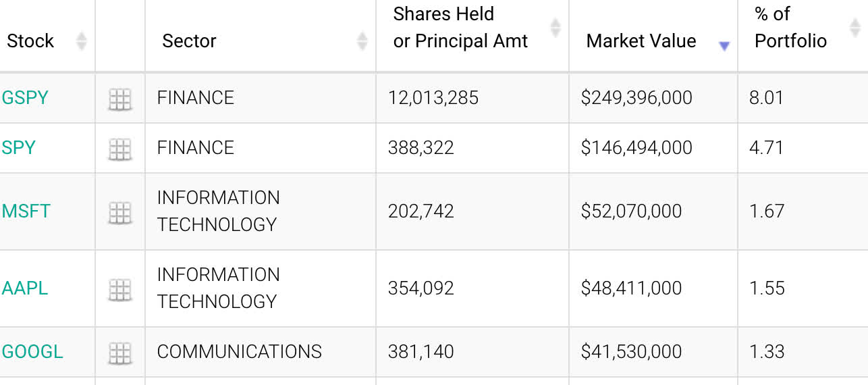Click the grid icon next to SPY
The width and height of the screenshot is (868, 385).
119,149
